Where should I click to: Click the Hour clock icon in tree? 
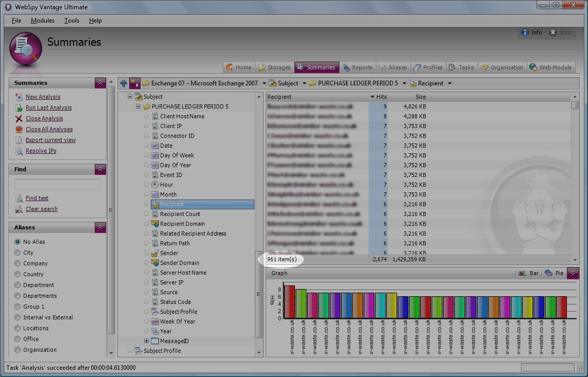coord(155,185)
